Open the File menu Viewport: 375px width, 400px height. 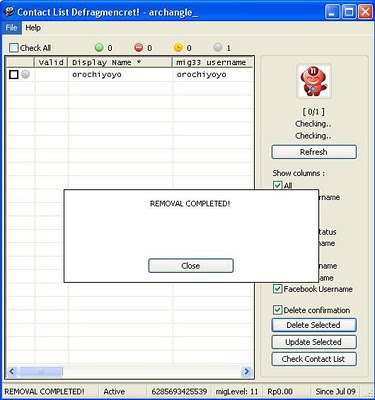pyautogui.click(x=11, y=28)
